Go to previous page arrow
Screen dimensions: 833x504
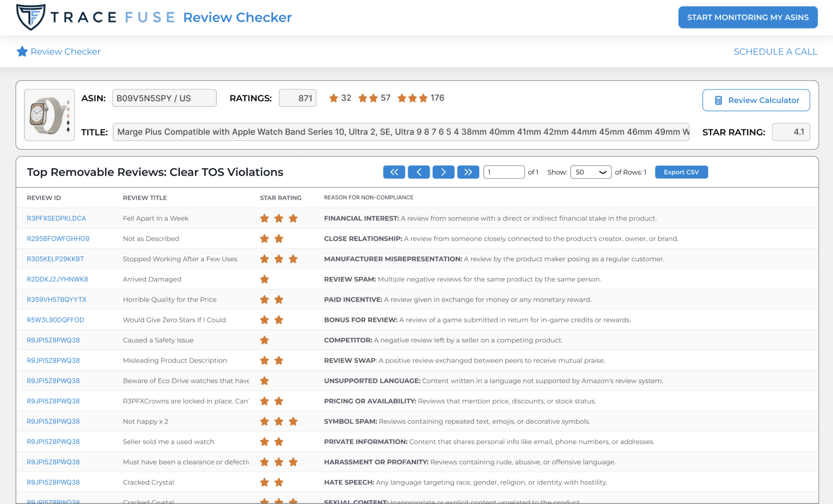(419, 172)
